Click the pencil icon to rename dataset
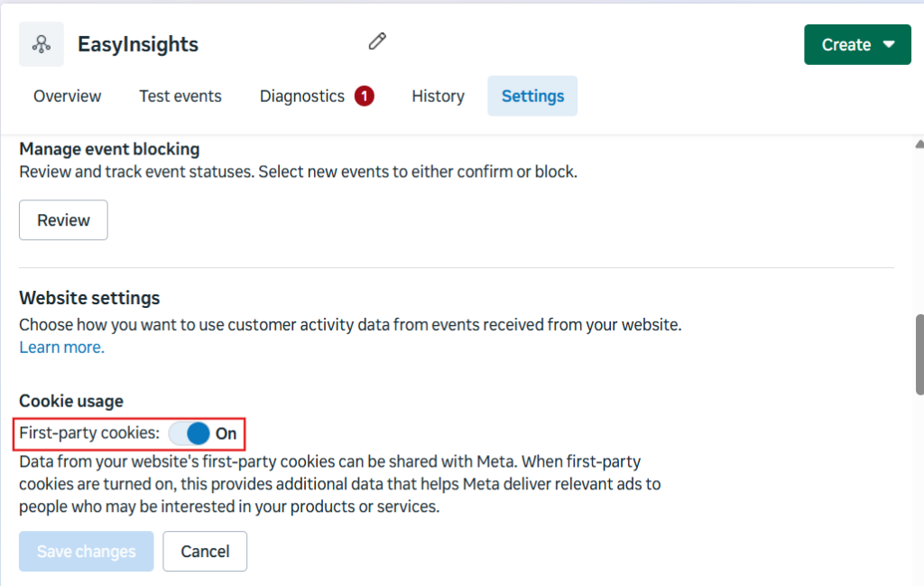 click(x=377, y=42)
